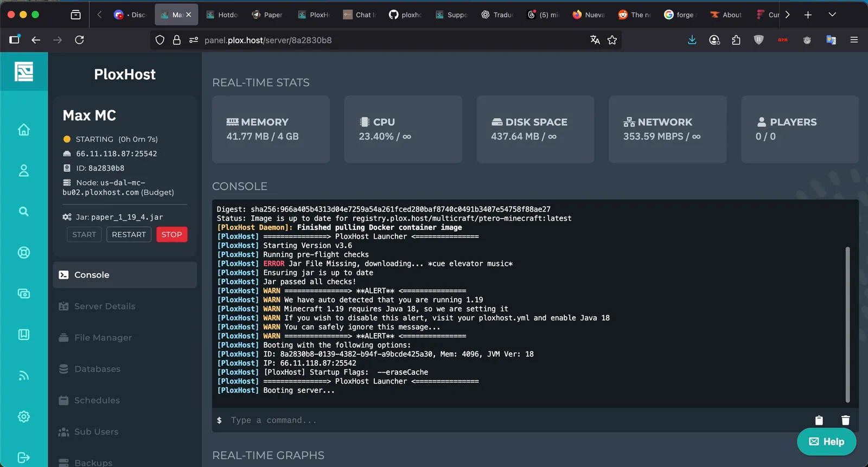Open File Manager in sidebar

(x=125, y=337)
